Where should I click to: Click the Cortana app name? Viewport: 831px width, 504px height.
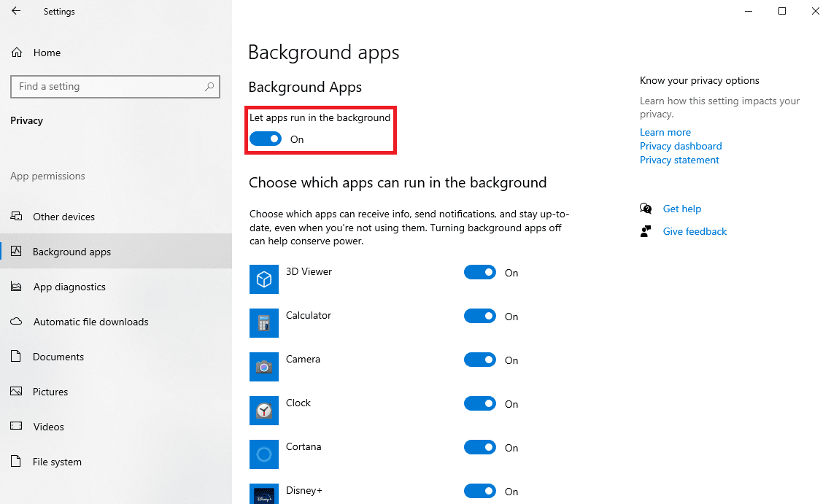(x=304, y=446)
